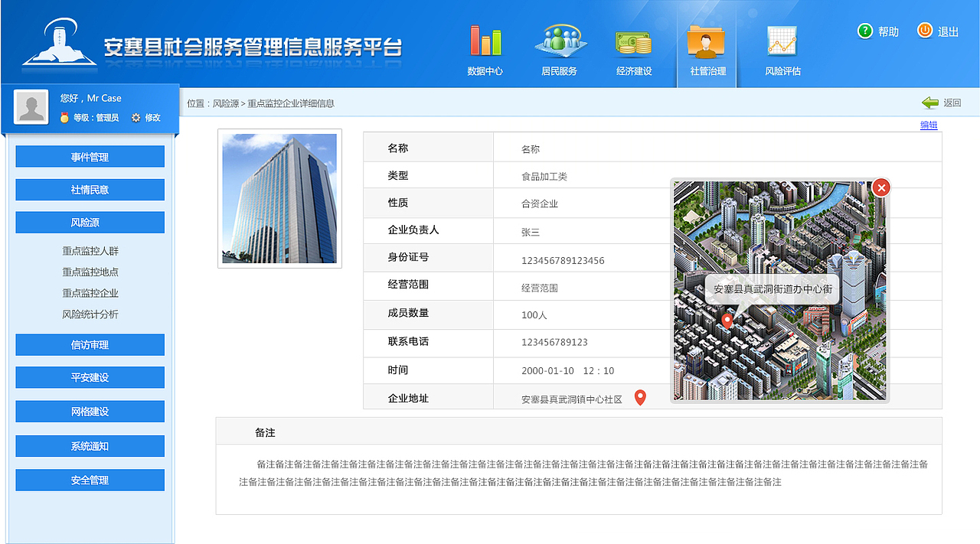Click the time value 2000-01-10 12:10
980x544 pixels.
click(568, 371)
